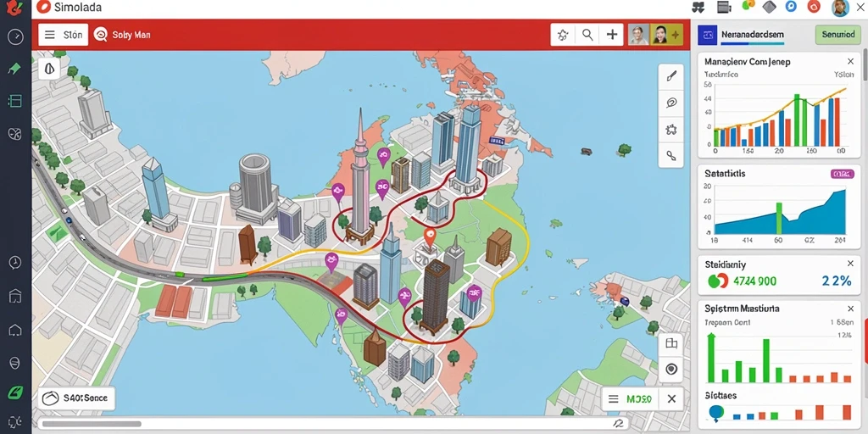Screen dimensions: 868x434
Task: Click the round target button on map
Action: pos(671,370)
